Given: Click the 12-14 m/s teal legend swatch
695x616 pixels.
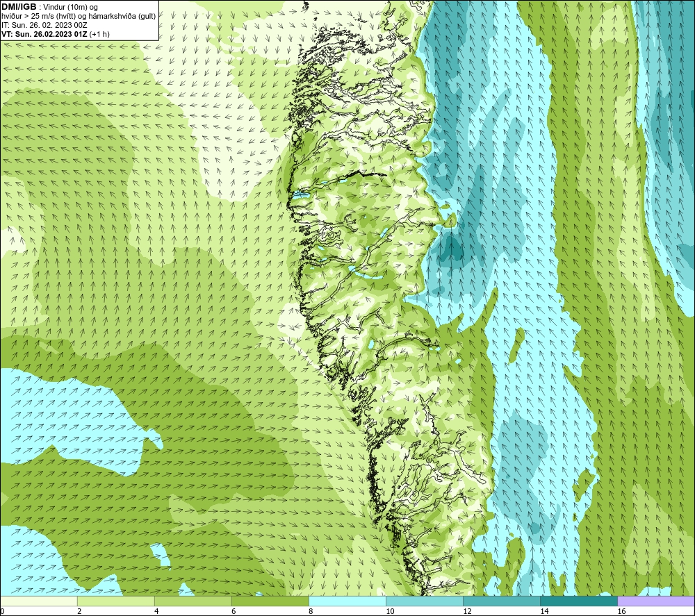Looking at the screenshot, I should point(502,601).
